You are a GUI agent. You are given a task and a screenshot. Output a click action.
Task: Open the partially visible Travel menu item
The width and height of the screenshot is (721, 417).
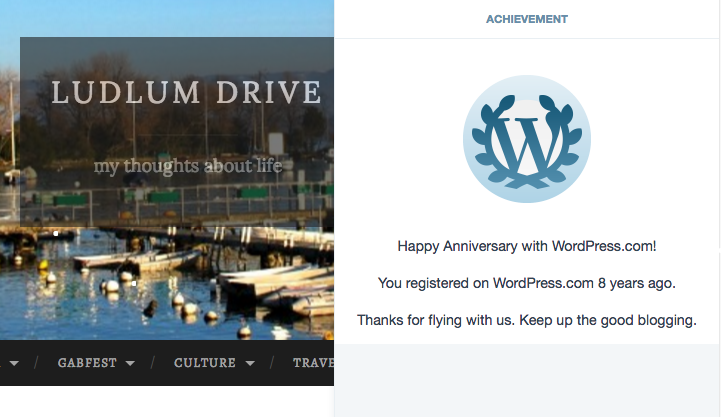tap(312, 363)
